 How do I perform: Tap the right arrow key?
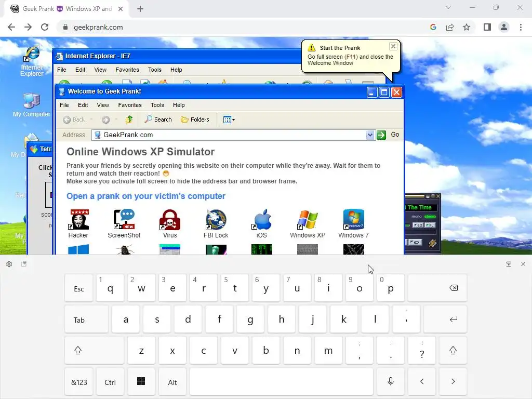(x=453, y=382)
